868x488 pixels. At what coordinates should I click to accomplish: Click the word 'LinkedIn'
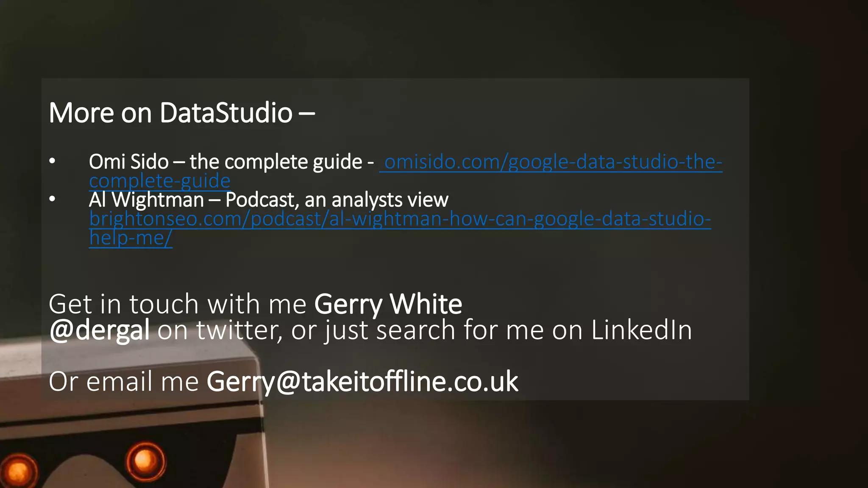(642, 330)
